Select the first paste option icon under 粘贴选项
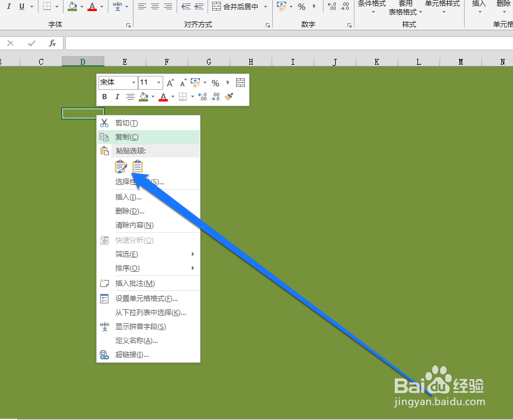This screenshot has height=420, width=513. 121,167
